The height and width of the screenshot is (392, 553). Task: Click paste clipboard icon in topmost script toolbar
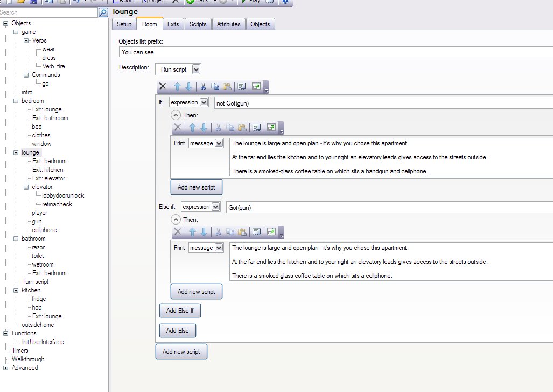click(x=227, y=86)
